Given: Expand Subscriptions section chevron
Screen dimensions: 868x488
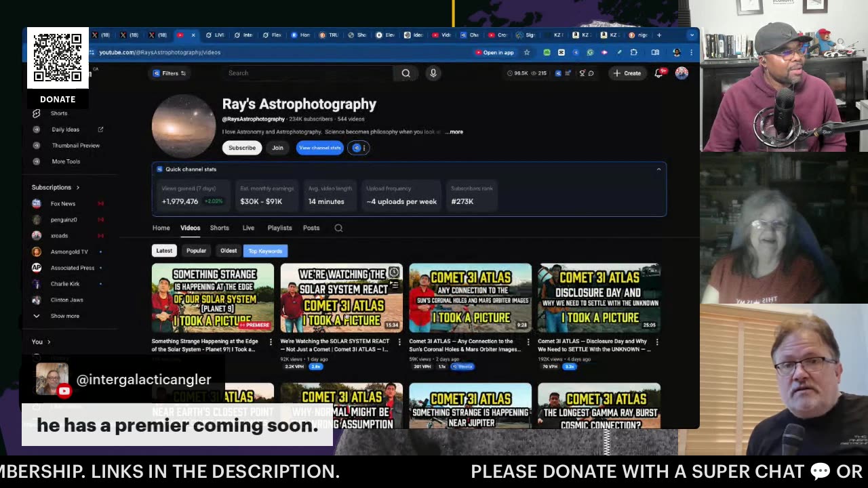Looking at the screenshot, I should [77, 188].
